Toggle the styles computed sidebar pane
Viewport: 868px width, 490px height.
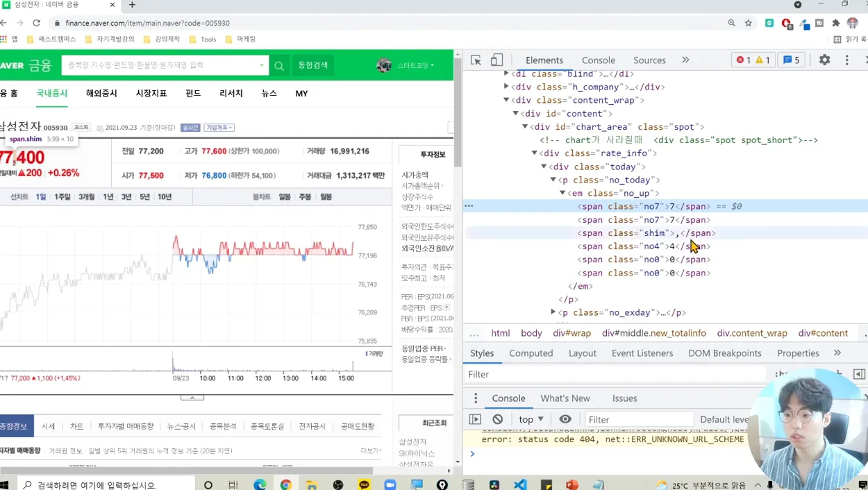tap(859, 374)
